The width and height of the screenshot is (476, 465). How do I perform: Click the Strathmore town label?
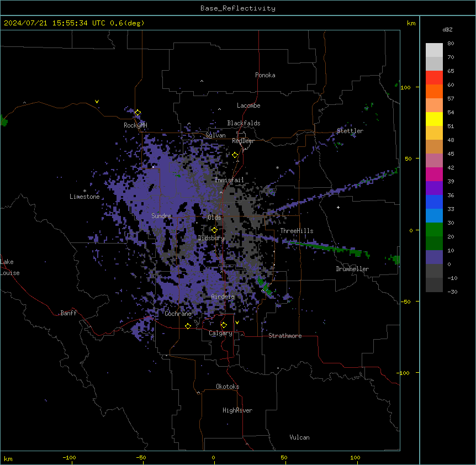[285, 336]
